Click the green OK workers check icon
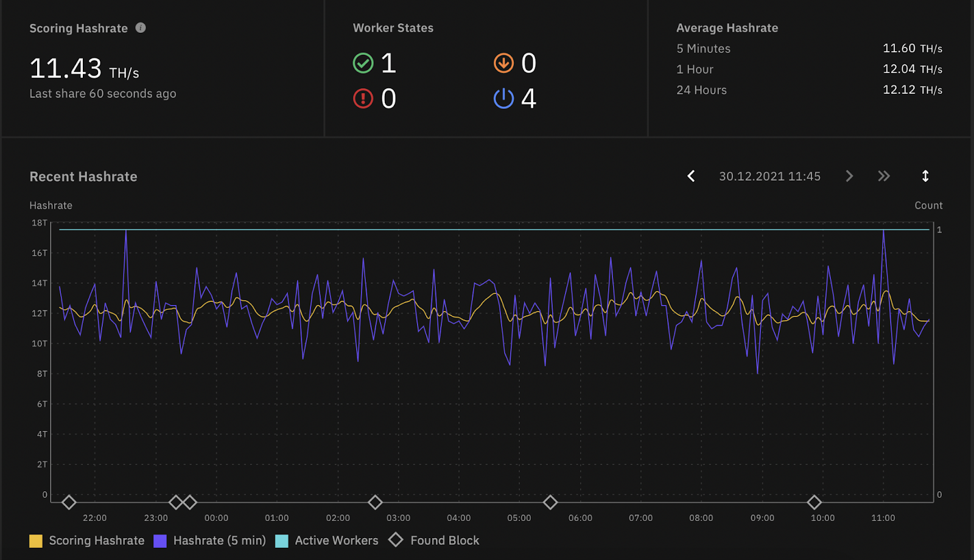The image size is (974, 560). click(363, 63)
